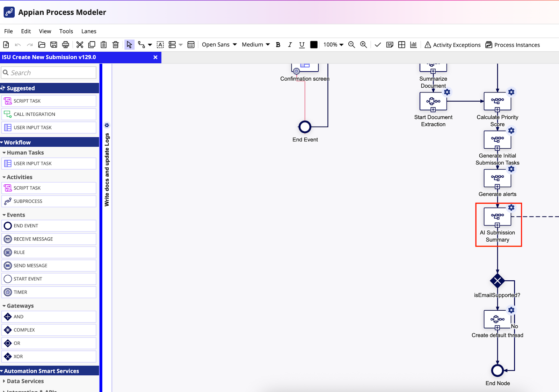Toggle italic text formatting
This screenshot has width=559, height=392.
[290, 45]
